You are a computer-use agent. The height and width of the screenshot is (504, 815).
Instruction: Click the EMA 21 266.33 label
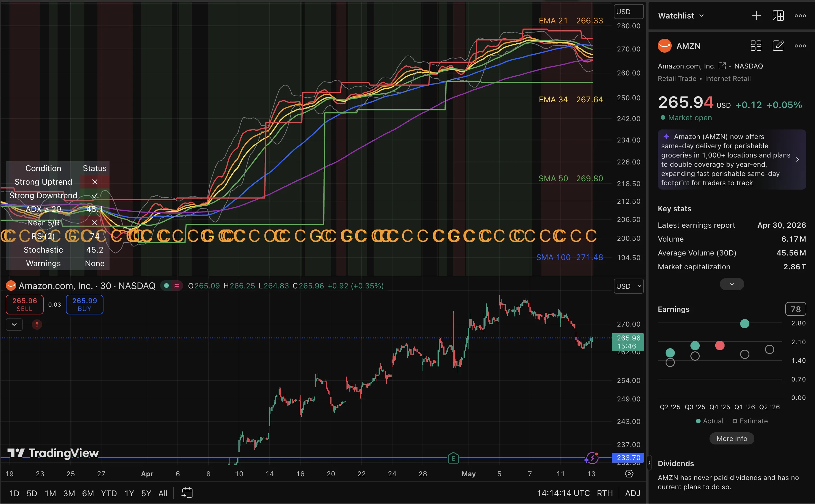(571, 21)
